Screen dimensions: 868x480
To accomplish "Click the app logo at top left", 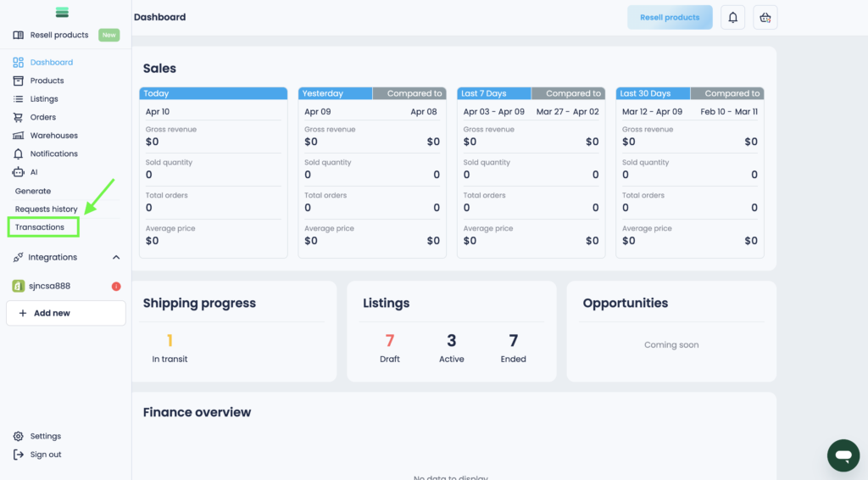I will pyautogui.click(x=62, y=13).
